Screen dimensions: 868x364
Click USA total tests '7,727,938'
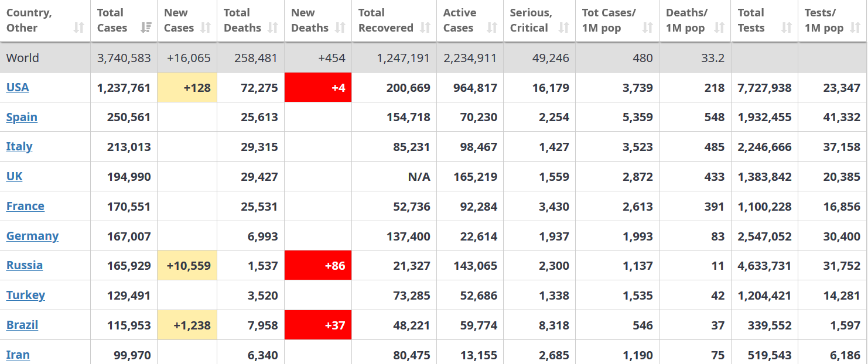coord(765,88)
